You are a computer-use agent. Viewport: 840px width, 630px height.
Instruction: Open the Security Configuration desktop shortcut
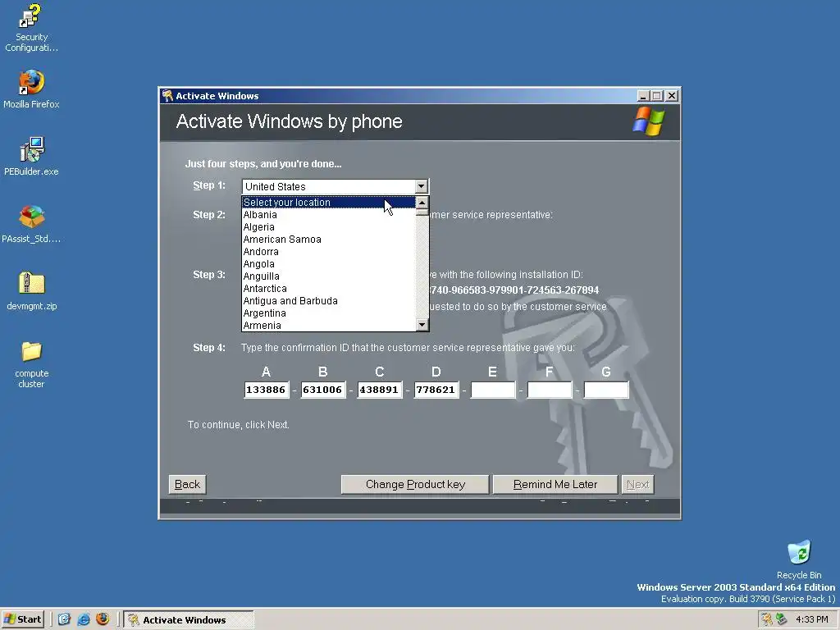[31, 28]
